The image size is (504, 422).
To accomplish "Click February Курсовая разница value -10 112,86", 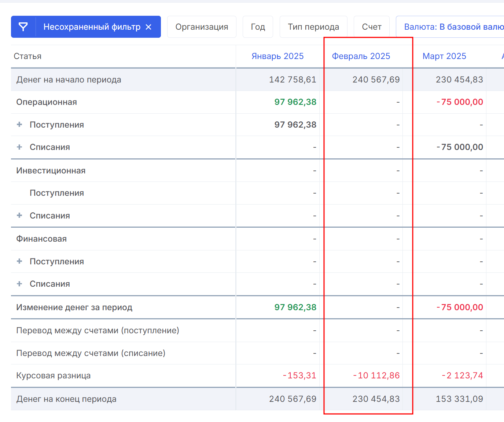I will 376,375.
